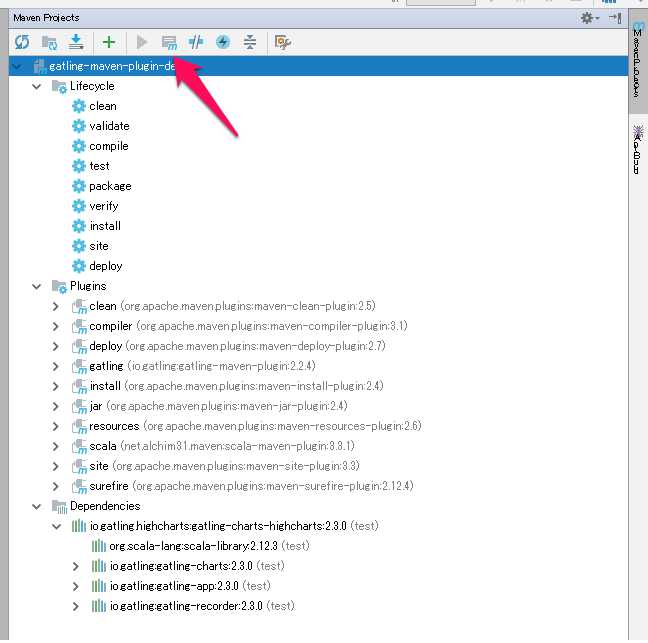648x643 pixels.
Task: Select 'io.gatling.highcharts:gatling-charts-highcharts:2.3.0' text
Action: pos(218,526)
